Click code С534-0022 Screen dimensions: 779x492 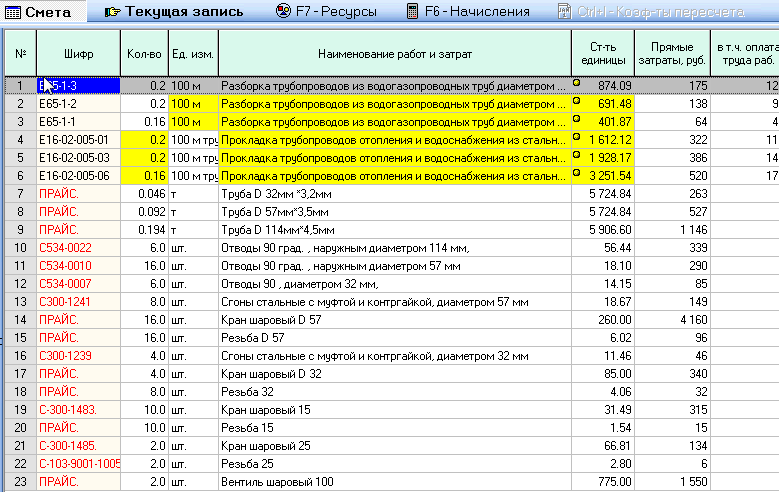(x=65, y=247)
